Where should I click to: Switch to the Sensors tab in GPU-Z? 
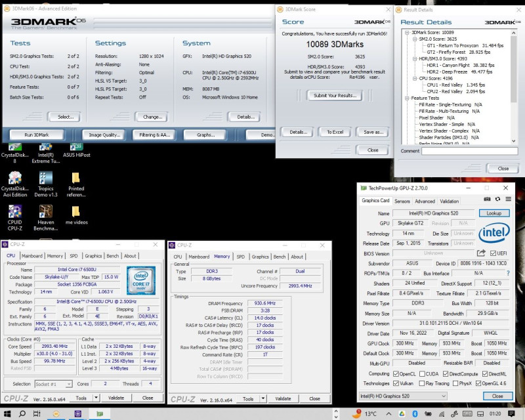pos(402,201)
